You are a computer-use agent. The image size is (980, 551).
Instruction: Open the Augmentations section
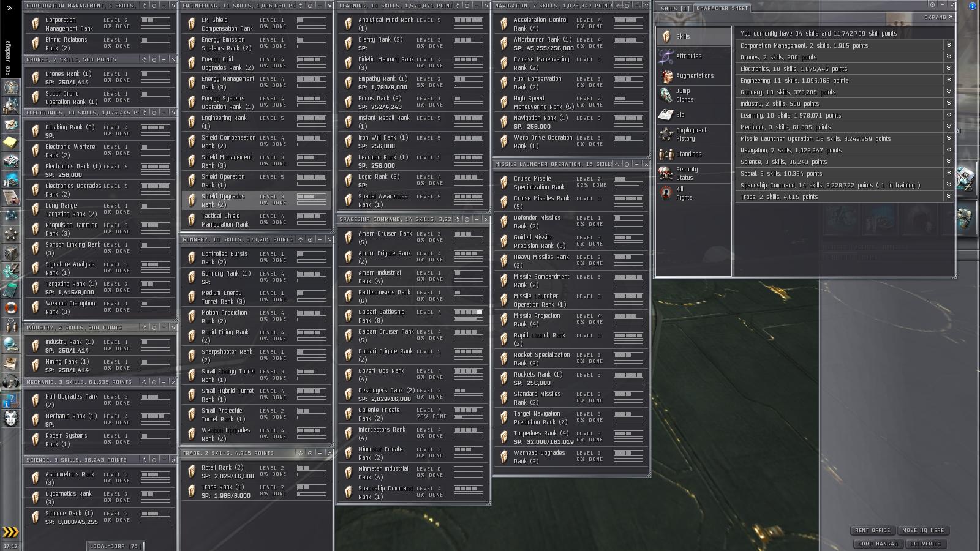(694, 76)
